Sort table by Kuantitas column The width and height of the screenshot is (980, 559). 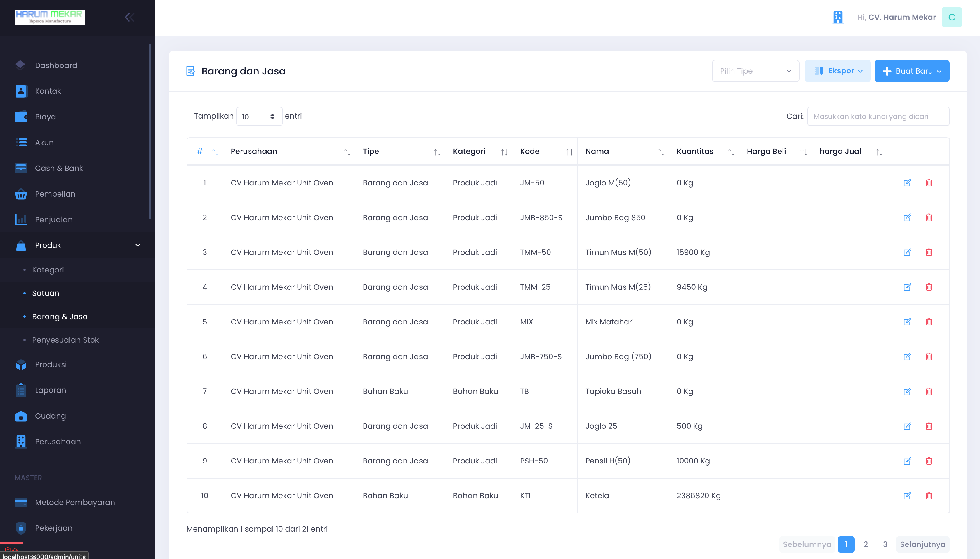(x=704, y=152)
